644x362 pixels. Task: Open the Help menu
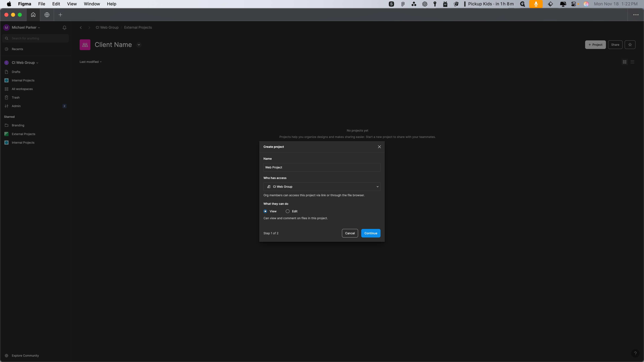(x=112, y=4)
